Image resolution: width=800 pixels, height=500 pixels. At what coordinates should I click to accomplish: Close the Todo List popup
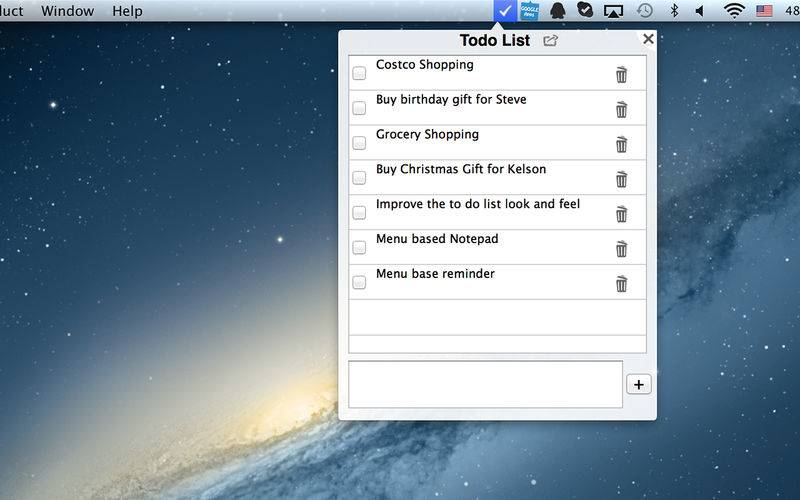[648, 39]
